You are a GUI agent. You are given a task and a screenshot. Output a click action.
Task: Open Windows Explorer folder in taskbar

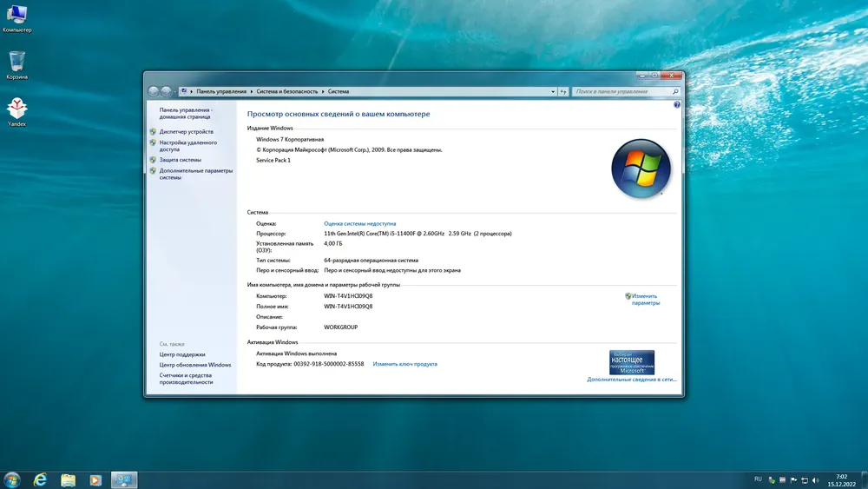68,479
